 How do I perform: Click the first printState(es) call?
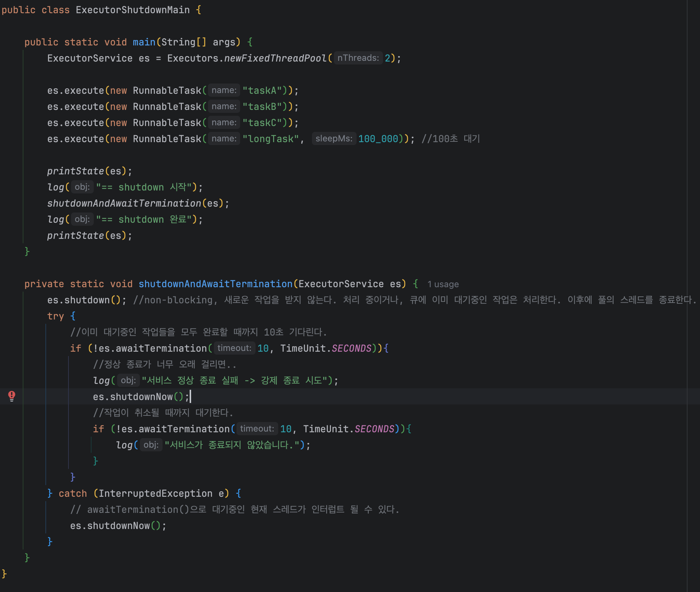(87, 171)
